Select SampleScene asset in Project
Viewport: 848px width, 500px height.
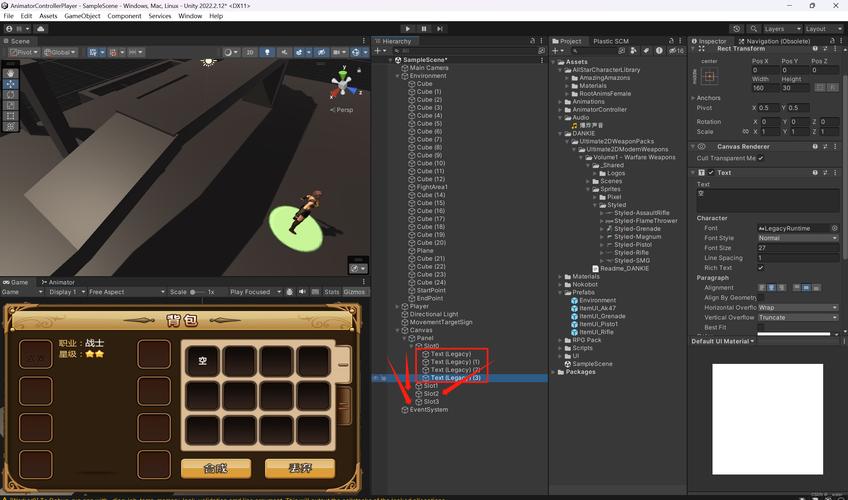tap(592, 364)
